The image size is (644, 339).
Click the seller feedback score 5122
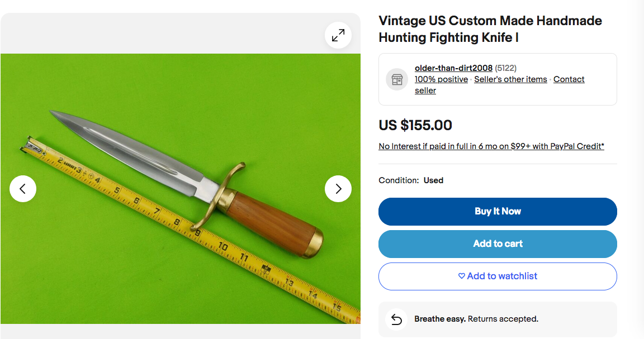point(505,68)
